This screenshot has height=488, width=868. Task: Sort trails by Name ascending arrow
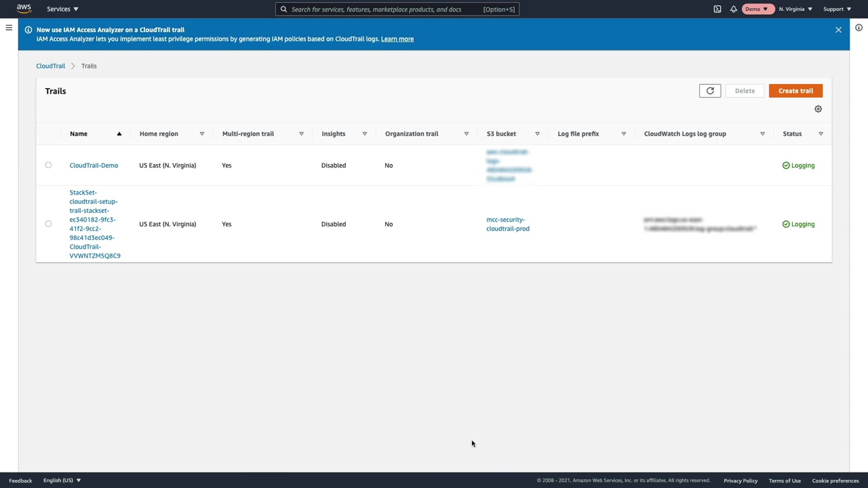point(119,134)
